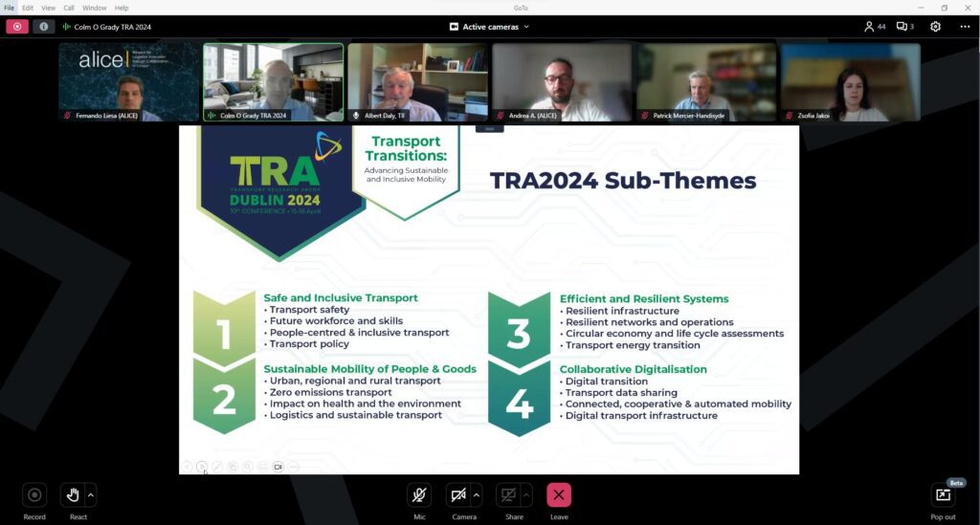
Task: Turn on the Camera toggle
Action: point(458,495)
